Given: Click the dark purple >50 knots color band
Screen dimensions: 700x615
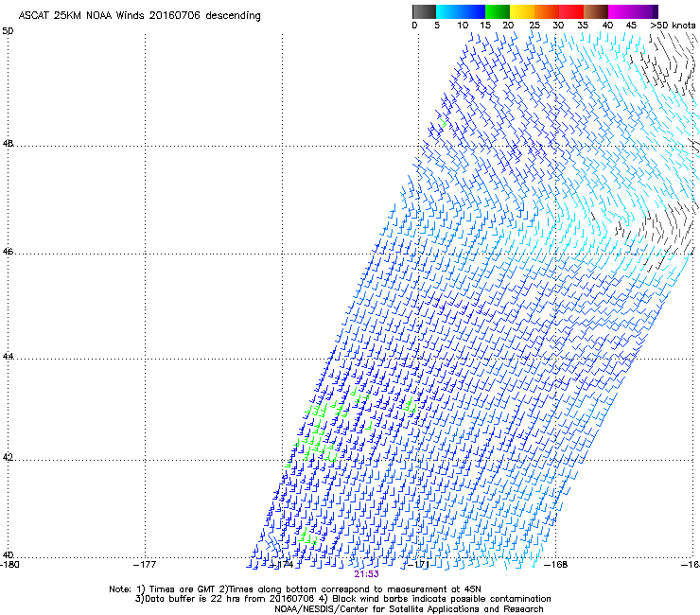Looking at the screenshot, I should pos(656,11).
